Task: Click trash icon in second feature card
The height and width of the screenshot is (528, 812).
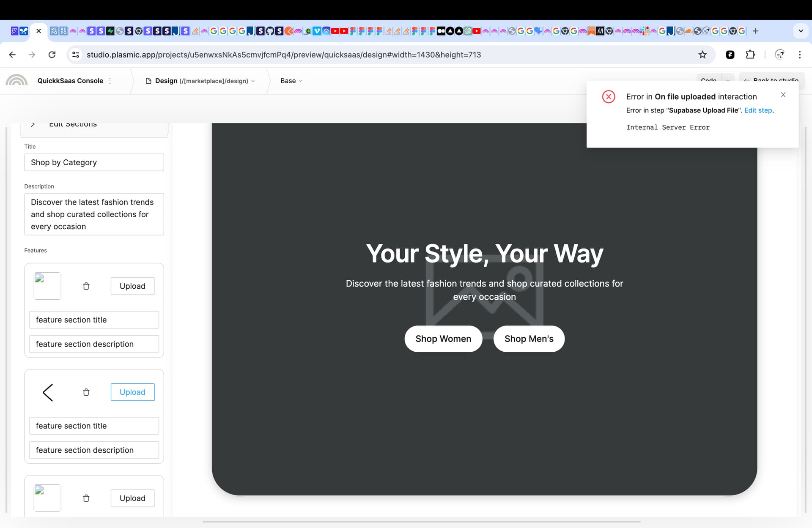Action: pyautogui.click(x=86, y=392)
